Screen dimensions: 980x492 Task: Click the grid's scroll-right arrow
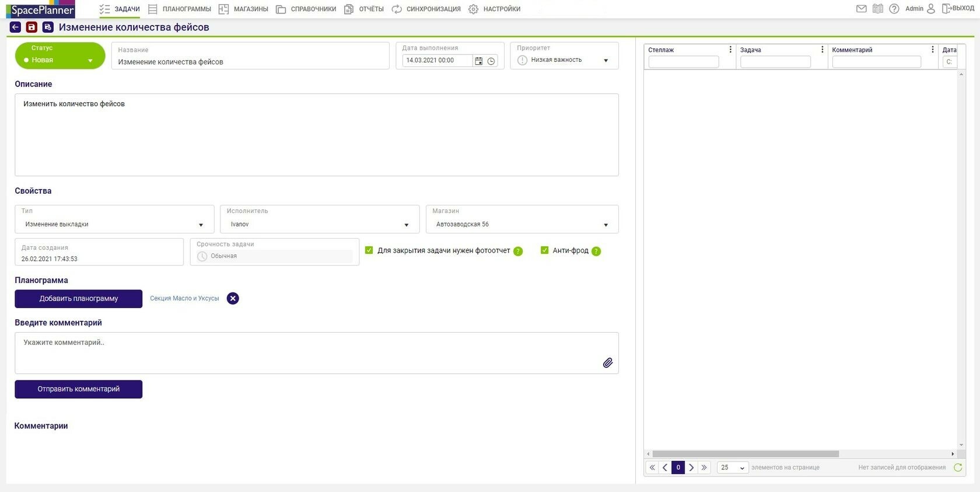coord(953,454)
